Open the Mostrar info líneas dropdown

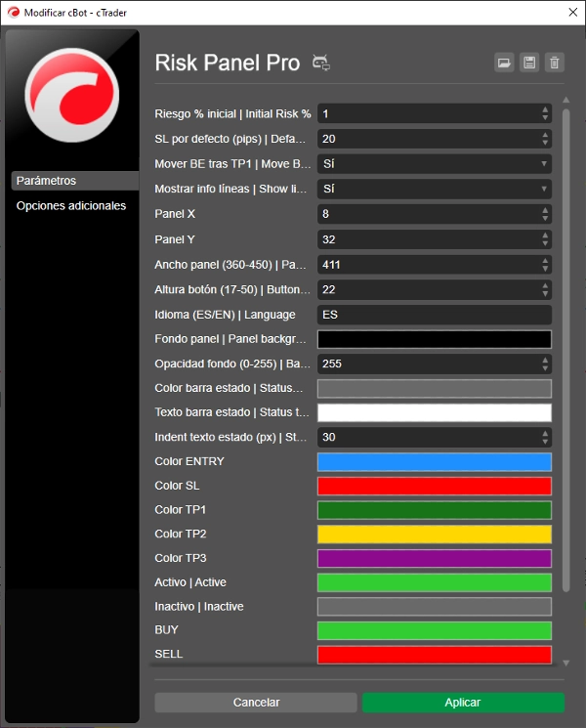tap(435, 189)
